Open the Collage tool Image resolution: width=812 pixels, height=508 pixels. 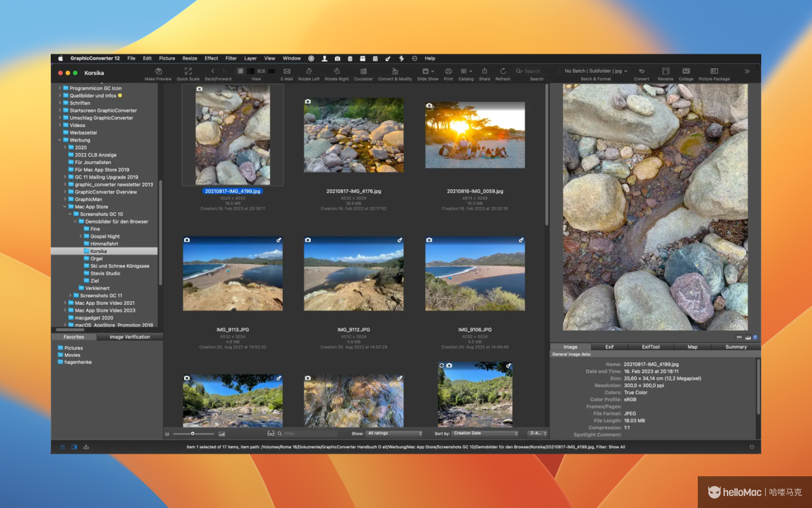(x=686, y=71)
